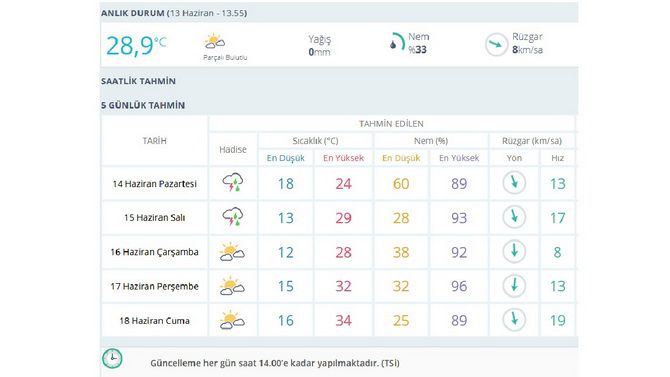Click wind direction icon in 14 Haziran row
The height and width of the screenshot is (377, 670).
[514, 183]
